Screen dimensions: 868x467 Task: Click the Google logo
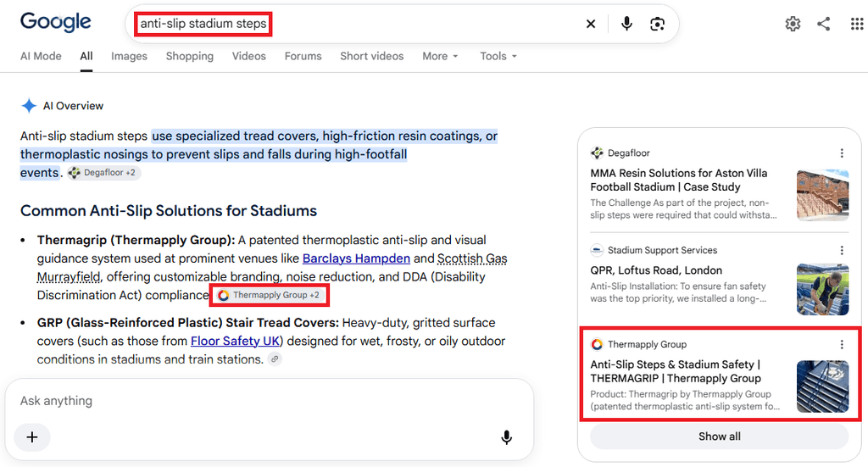pyautogui.click(x=55, y=22)
